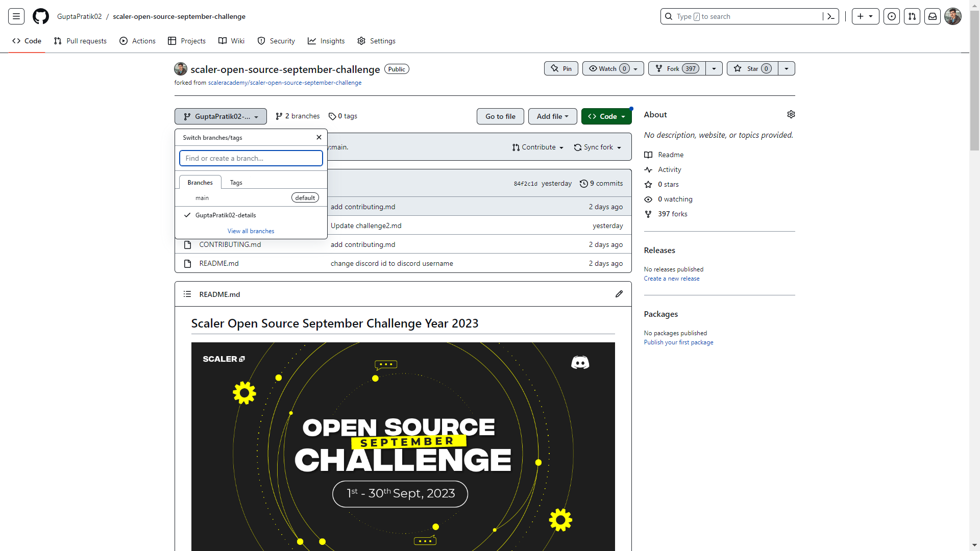Click the README list outline icon
The image size is (980, 551).
click(187, 294)
